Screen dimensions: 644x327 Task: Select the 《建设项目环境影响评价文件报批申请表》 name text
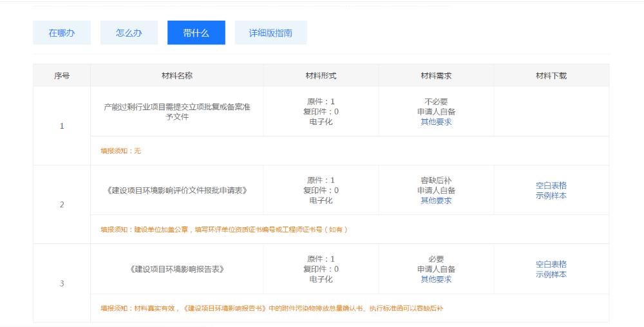pyautogui.click(x=176, y=191)
